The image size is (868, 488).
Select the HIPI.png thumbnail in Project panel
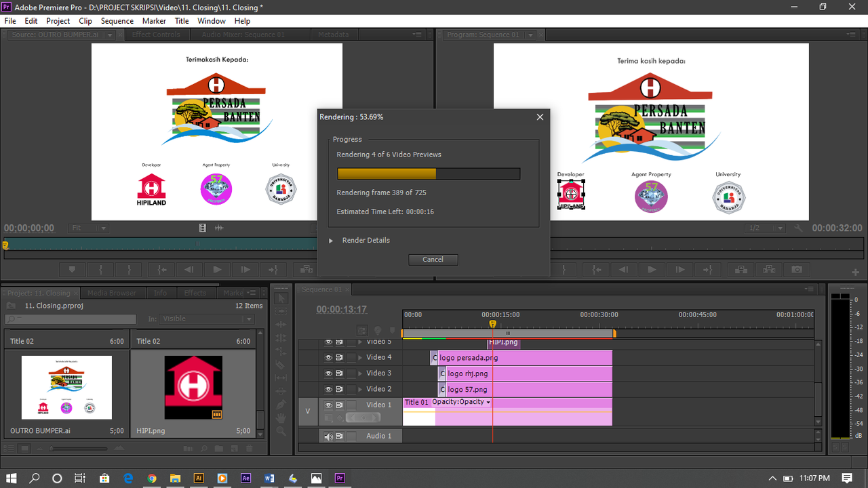[193, 387]
